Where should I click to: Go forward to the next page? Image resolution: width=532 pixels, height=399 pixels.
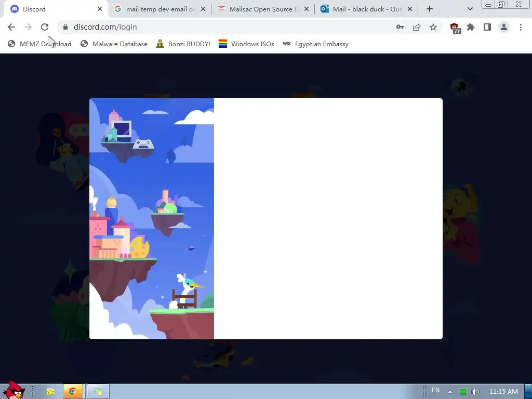[x=28, y=27]
